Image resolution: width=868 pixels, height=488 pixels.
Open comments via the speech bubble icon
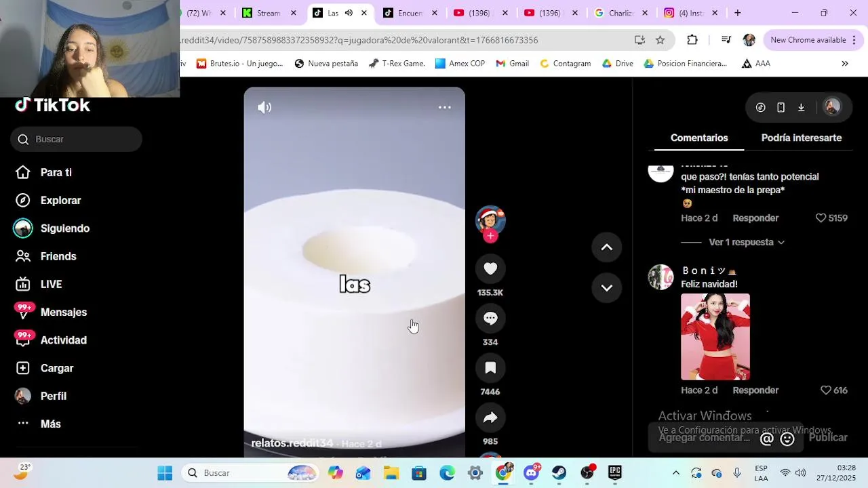pos(490,318)
